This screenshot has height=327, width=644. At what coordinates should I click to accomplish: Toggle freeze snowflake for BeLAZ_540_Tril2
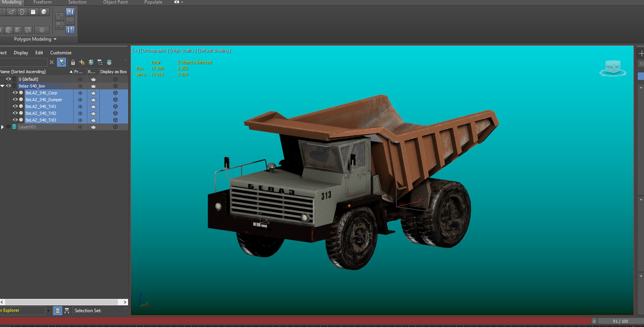[x=80, y=113]
